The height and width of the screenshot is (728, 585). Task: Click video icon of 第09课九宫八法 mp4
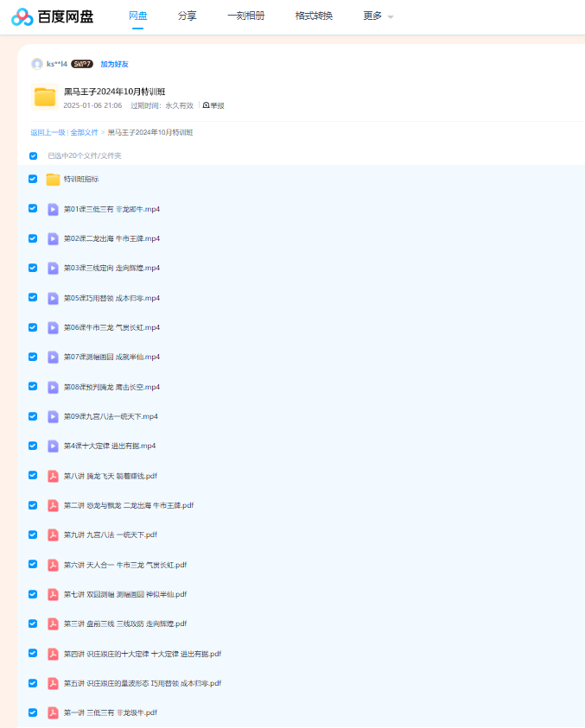click(x=53, y=416)
